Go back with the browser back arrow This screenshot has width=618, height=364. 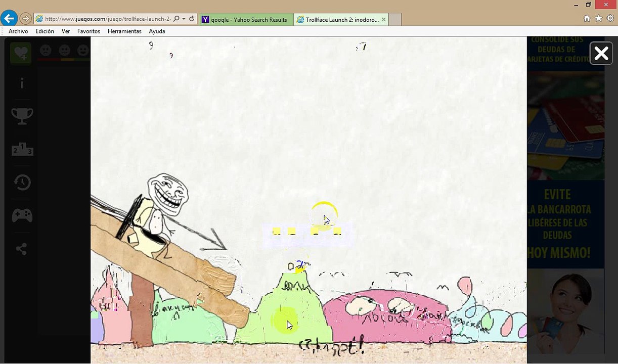click(9, 19)
